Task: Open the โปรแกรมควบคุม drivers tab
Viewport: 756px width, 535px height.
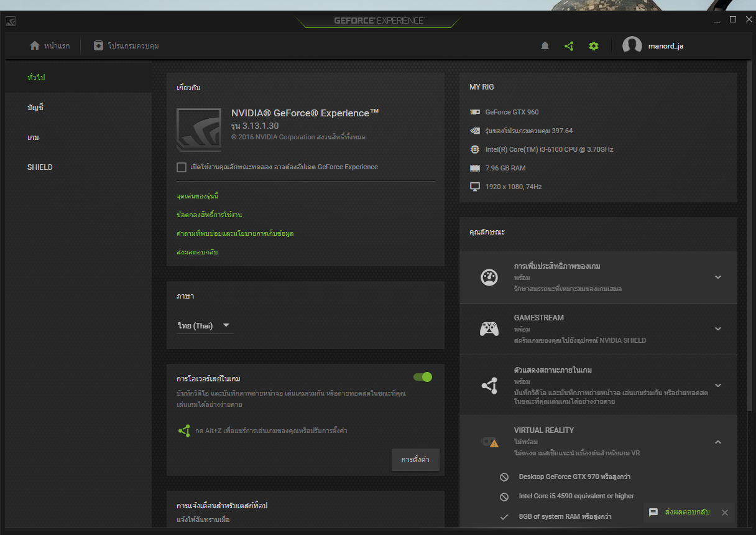Action: click(x=126, y=46)
